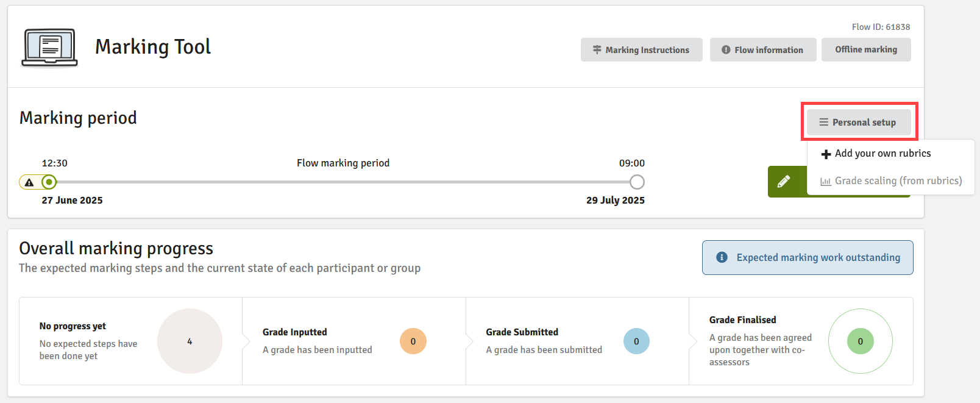
Task: Click the end marker at 29 July 2025
Action: 637,182
